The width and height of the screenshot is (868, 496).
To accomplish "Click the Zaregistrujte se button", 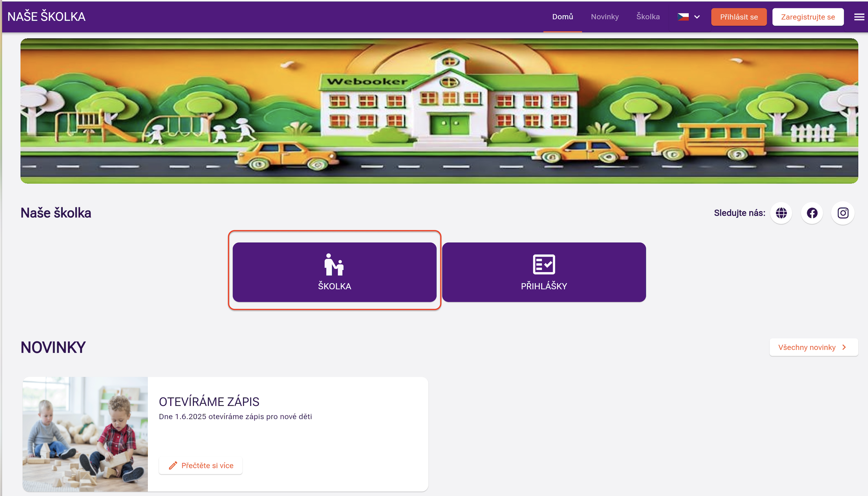I will pyautogui.click(x=808, y=17).
